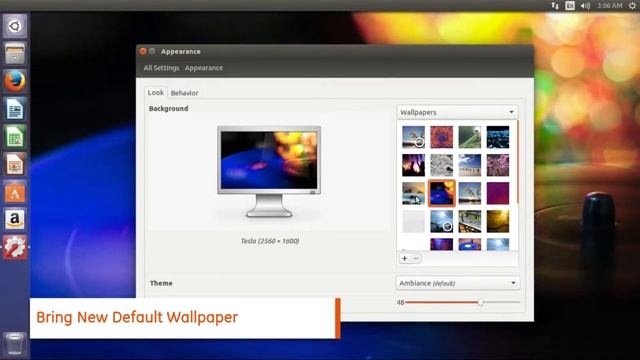
Task: Open the sound volume indicator
Action: (585, 5)
